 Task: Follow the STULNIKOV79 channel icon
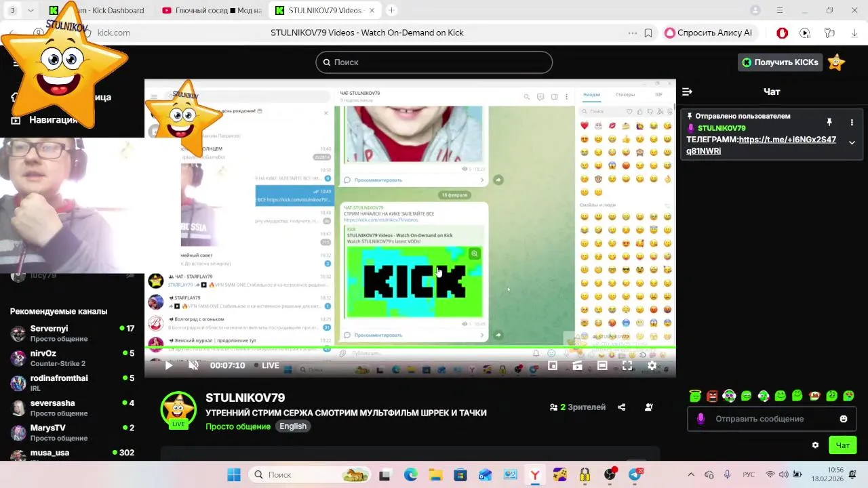[649, 407]
